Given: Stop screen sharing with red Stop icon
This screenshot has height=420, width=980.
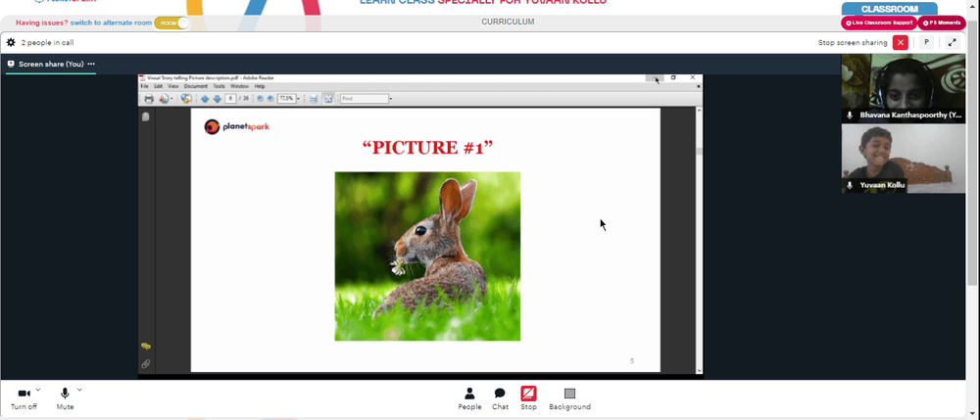Looking at the screenshot, I should (529, 398).
